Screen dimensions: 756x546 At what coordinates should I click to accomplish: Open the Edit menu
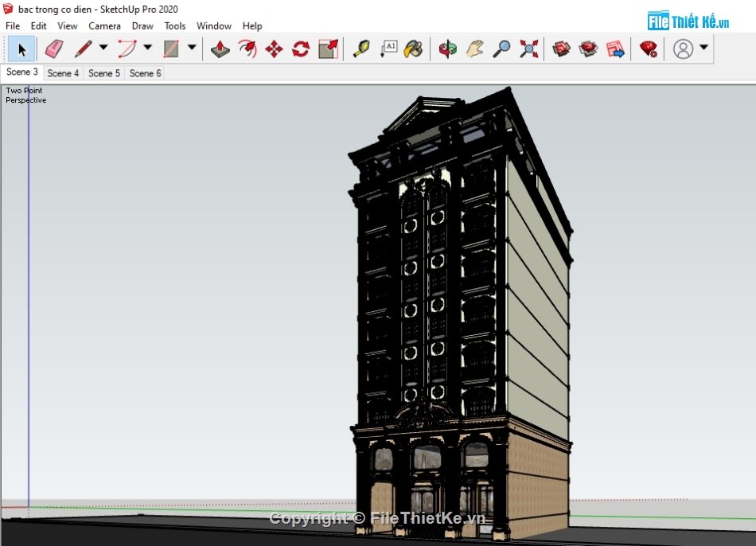pos(38,26)
